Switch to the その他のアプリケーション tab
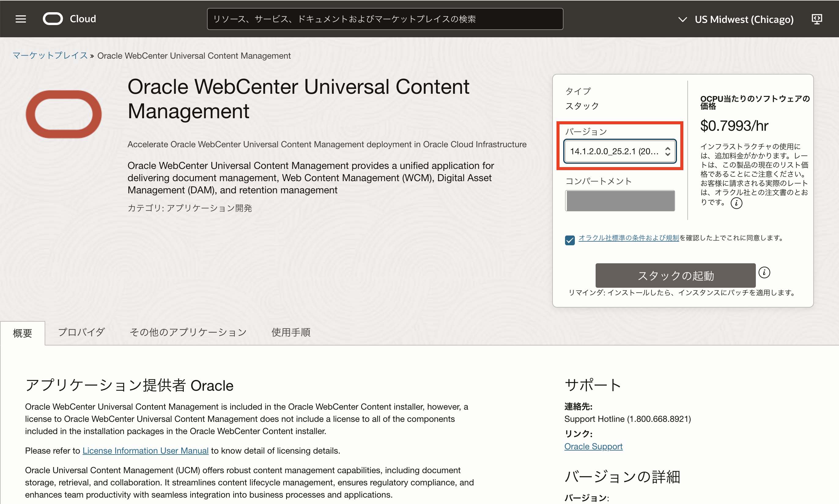This screenshot has width=839, height=504. pos(188,332)
